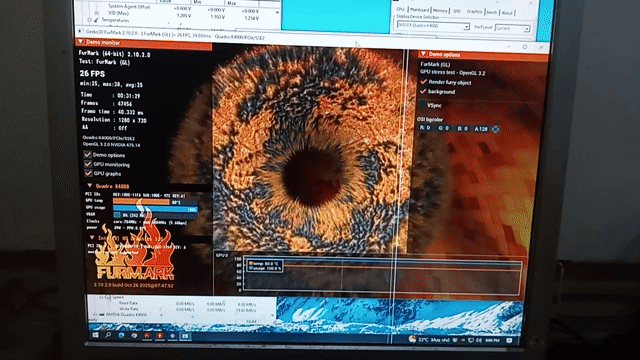Screen dimensions: 640x360
Task: Click the temp legend entry in graph
Action: click(264, 264)
